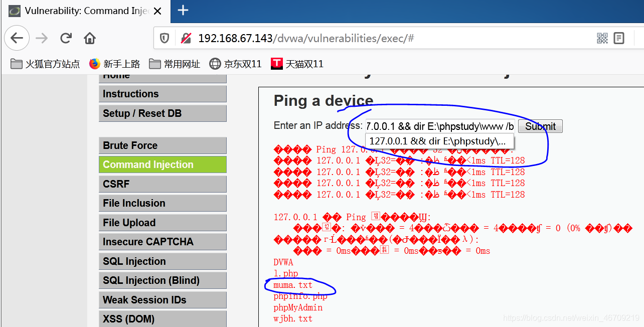Select Command Injection menu item
Screen dimensions: 644x327
point(163,165)
